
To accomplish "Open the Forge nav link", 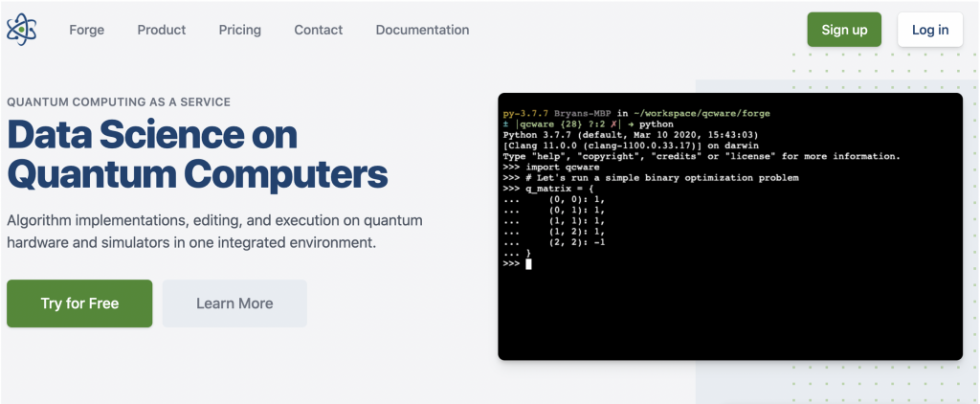I will tap(87, 30).
